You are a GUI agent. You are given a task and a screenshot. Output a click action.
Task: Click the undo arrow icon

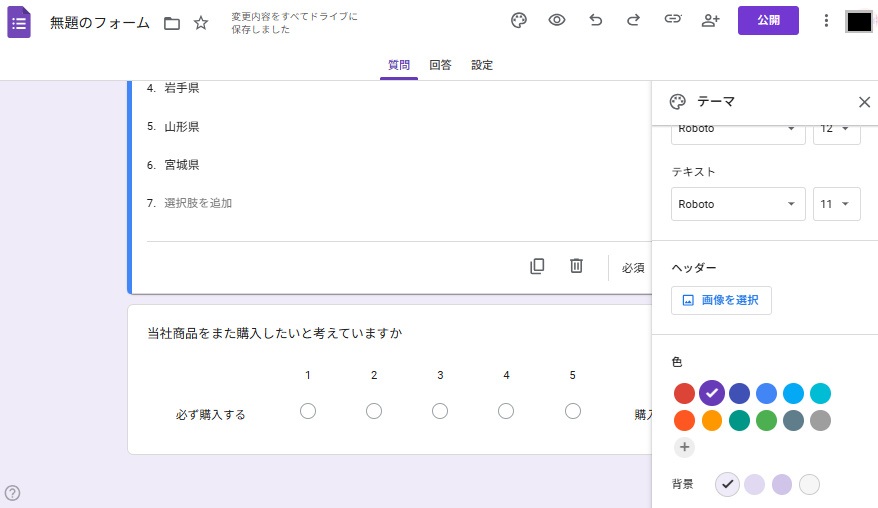click(x=596, y=21)
